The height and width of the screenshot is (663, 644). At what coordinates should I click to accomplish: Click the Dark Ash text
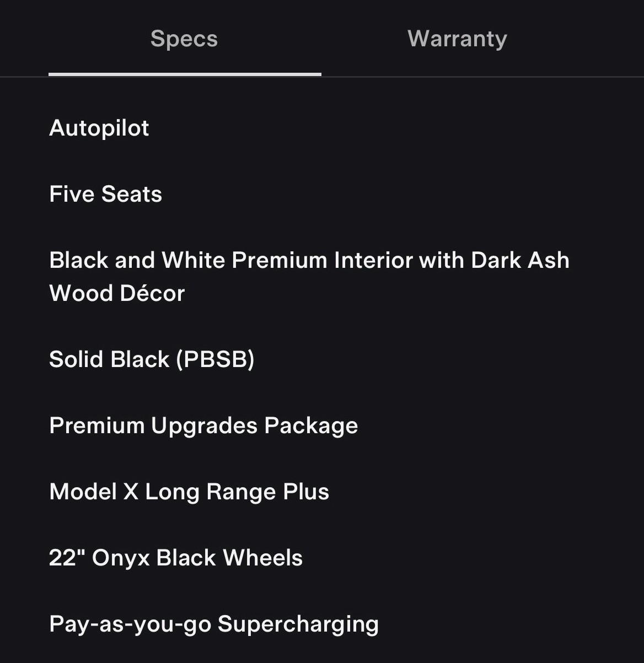520,260
